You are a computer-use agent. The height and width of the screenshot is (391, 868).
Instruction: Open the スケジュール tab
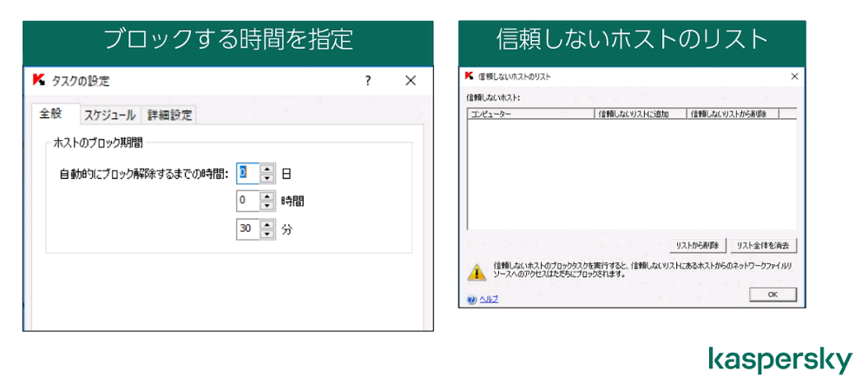tap(109, 116)
